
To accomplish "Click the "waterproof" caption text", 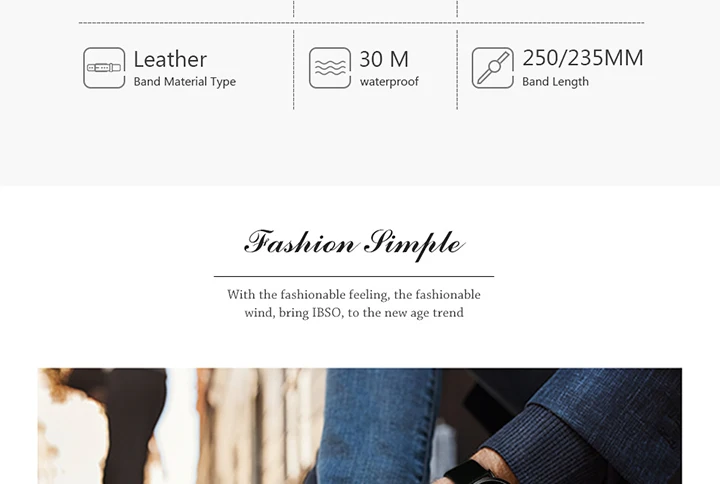I will [x=389, y=82].
